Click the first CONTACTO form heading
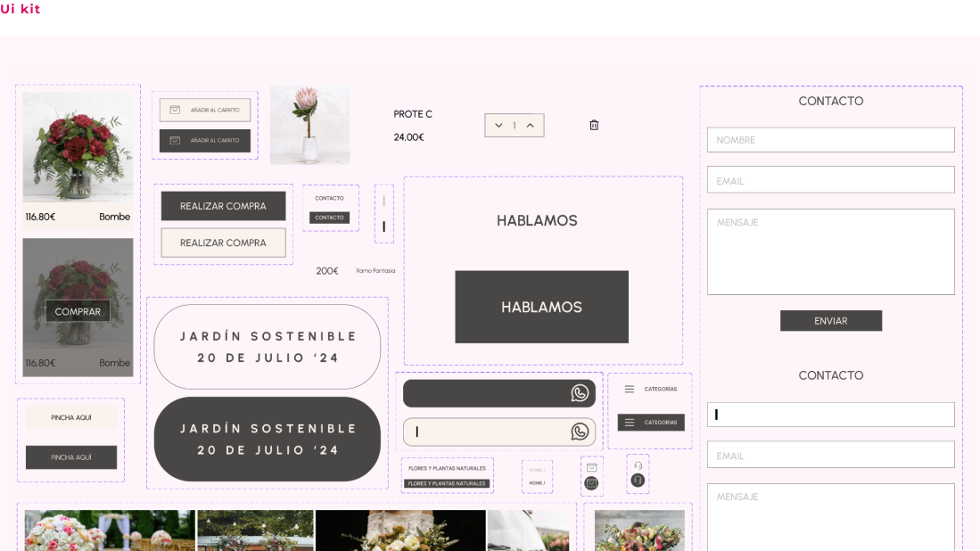Screen dimensions: 980x551 tap(830, 102)
